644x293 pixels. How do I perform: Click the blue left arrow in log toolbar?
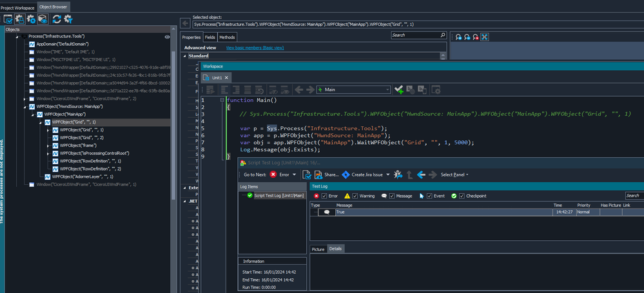(x=421, y=175)
